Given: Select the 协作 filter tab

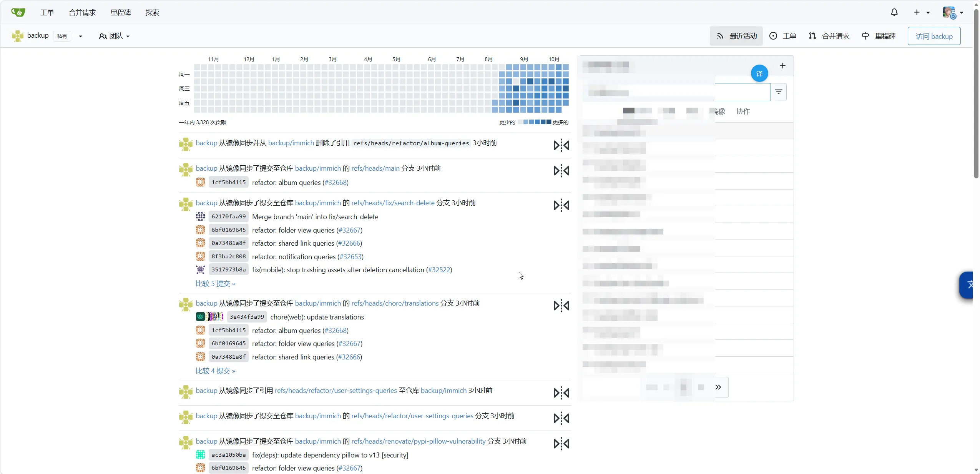Looking at the screenshot, I should (x=743, y=111).
